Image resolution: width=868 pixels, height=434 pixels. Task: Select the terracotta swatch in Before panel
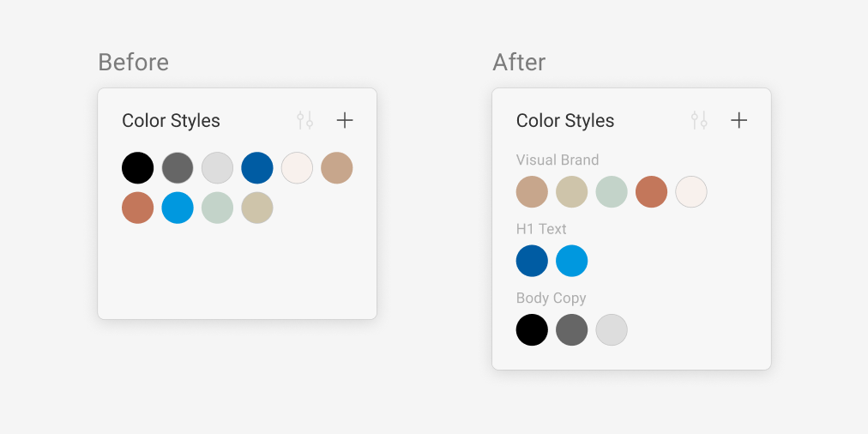pos(138,208)
